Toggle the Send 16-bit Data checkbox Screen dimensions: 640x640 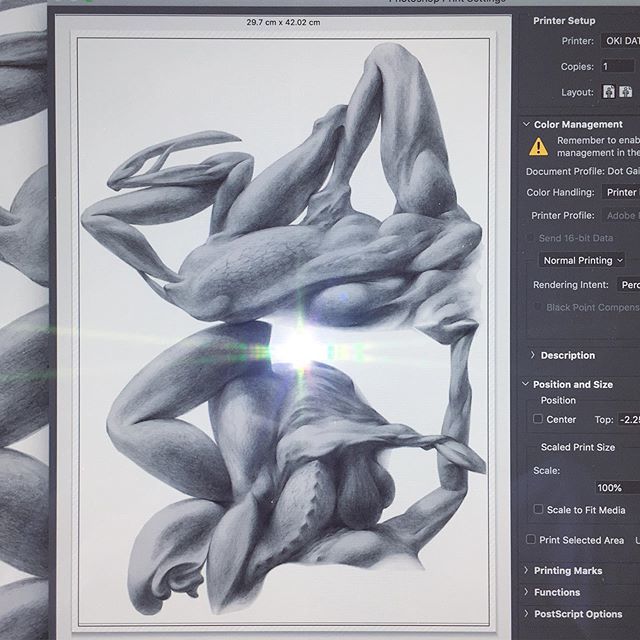click(530, 238)
